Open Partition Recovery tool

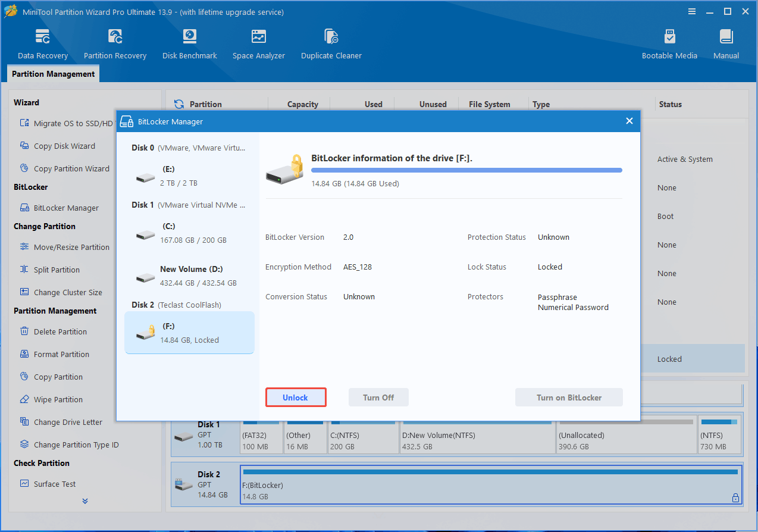(x=115, y=45)
